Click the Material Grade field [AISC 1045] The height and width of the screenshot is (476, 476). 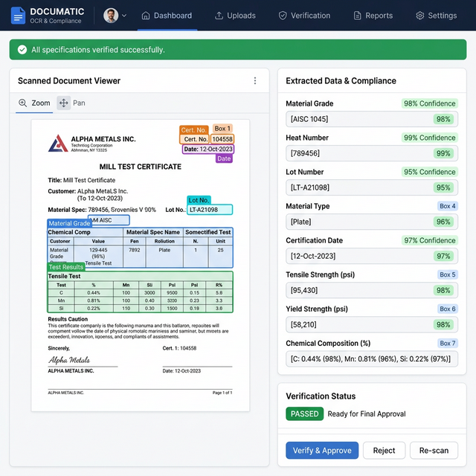pos(372,119)
